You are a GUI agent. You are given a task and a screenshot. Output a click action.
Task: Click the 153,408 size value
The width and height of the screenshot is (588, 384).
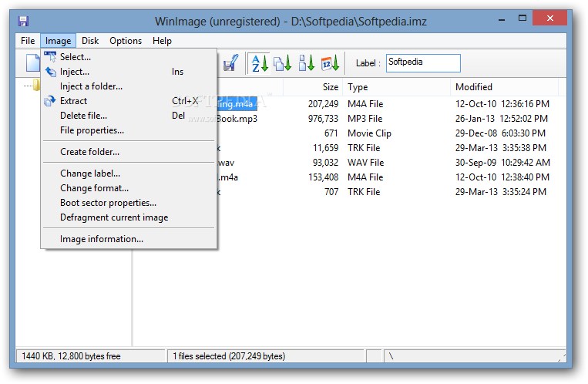pyautogui.click(x=323, y=177)
